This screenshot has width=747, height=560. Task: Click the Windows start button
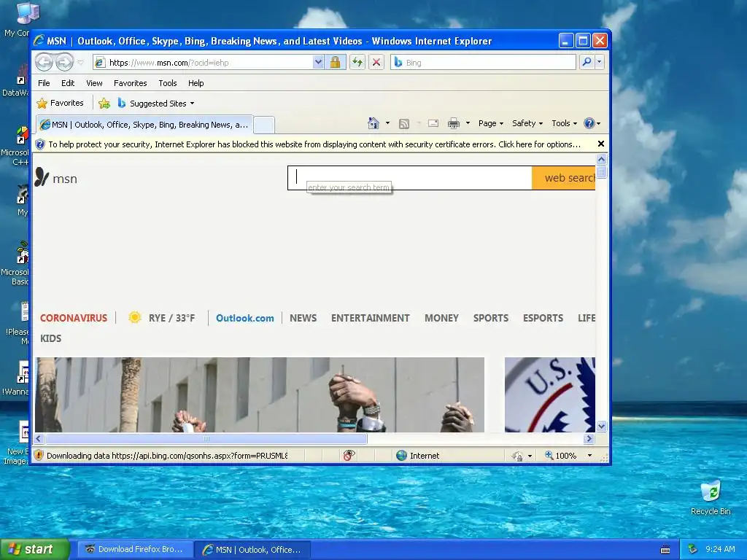click(35, 550)
